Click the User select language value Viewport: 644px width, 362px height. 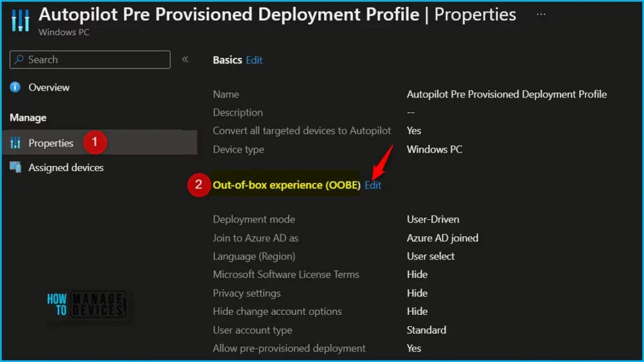(431, 256)
